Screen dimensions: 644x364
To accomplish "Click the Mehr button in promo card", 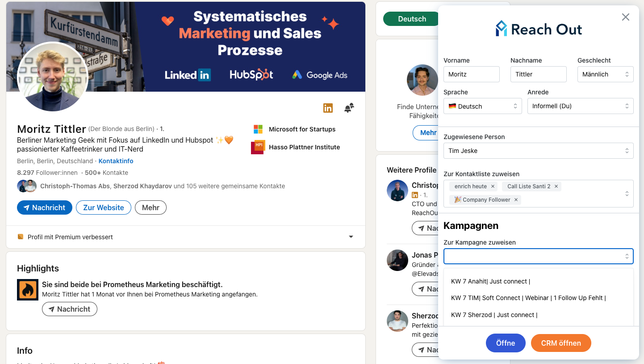I will pyautogui.click(x=426, y=132).
